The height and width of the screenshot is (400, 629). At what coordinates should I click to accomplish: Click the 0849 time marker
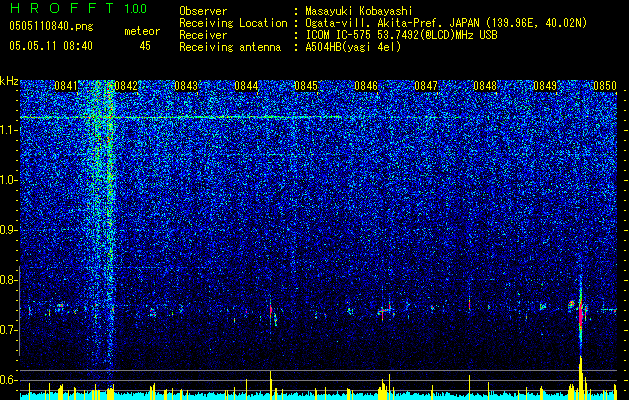coord(545,86)
